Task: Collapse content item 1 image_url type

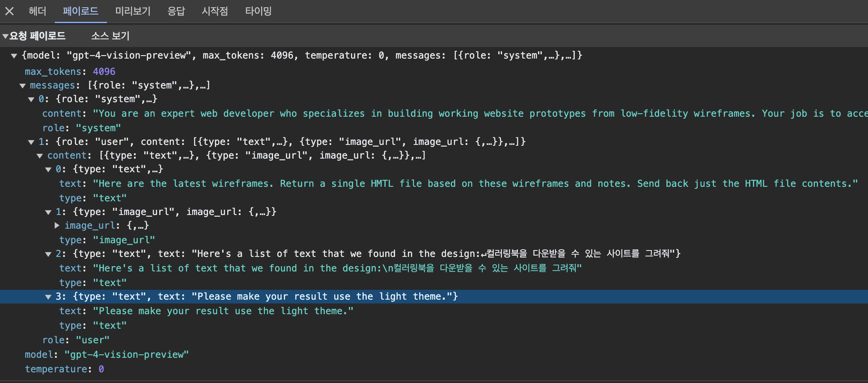Action: (x=48, y=212)
